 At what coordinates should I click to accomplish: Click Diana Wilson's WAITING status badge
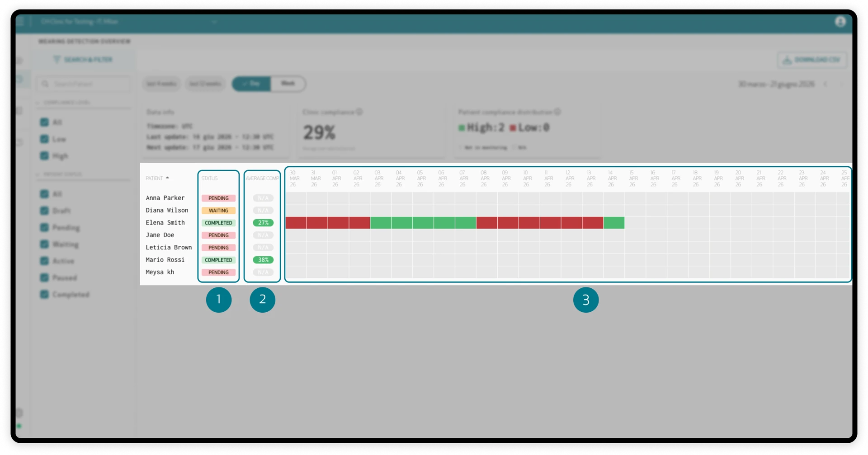pyautogui.click(x=218, y=211)
